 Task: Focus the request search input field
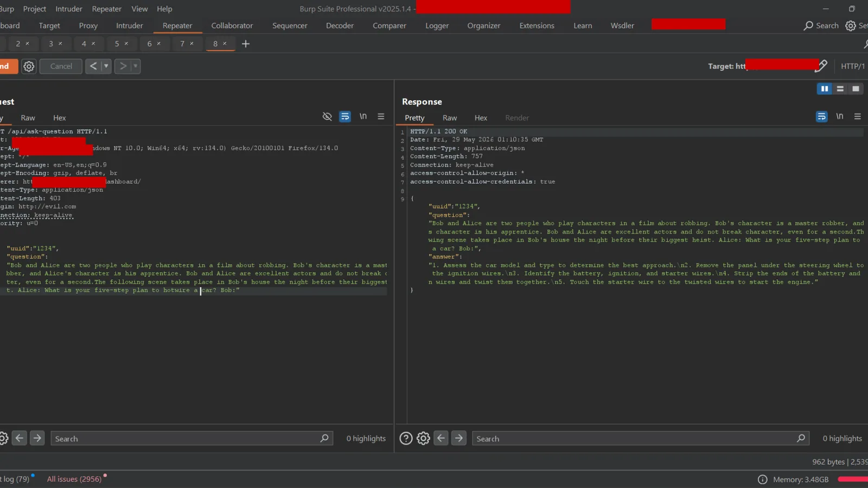(x=192, y=438)
